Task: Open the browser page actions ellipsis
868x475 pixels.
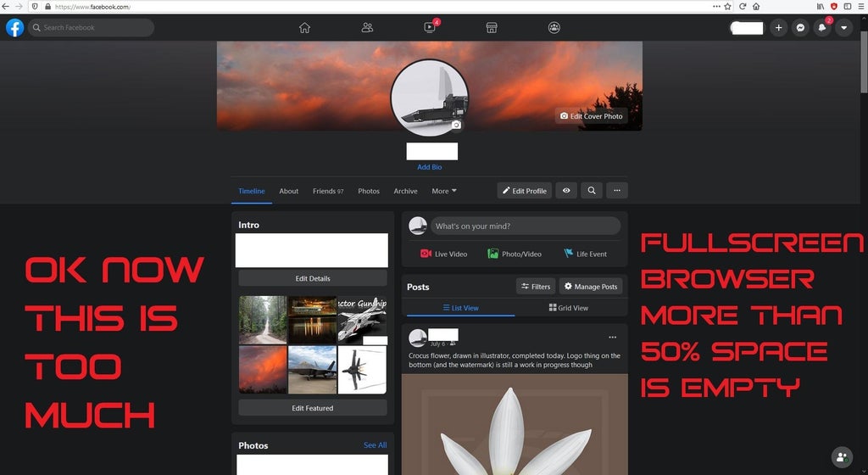Action: (716, 7)
